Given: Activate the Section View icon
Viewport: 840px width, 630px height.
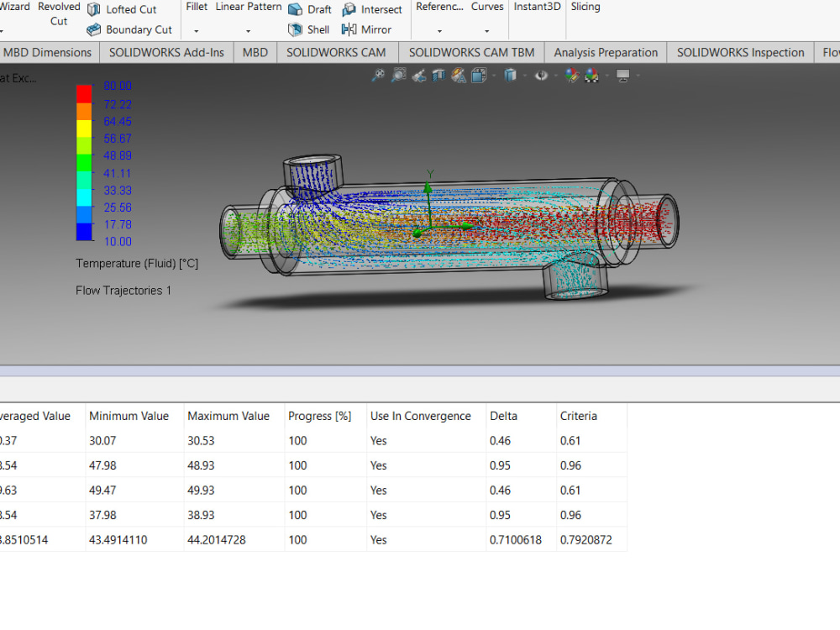Looking at the screenshot, I should tap(438, 76).
